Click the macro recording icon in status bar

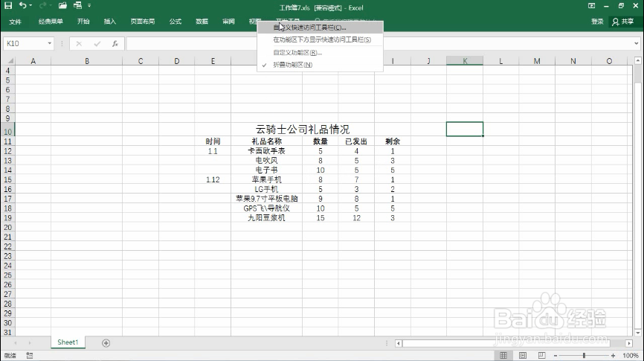click(x=30, y=356)
